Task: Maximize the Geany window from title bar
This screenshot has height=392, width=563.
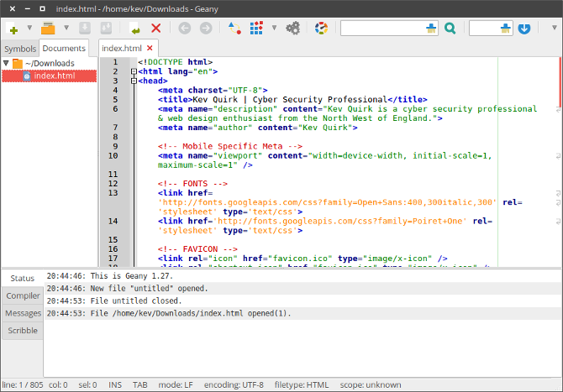Action: [42, 8]
